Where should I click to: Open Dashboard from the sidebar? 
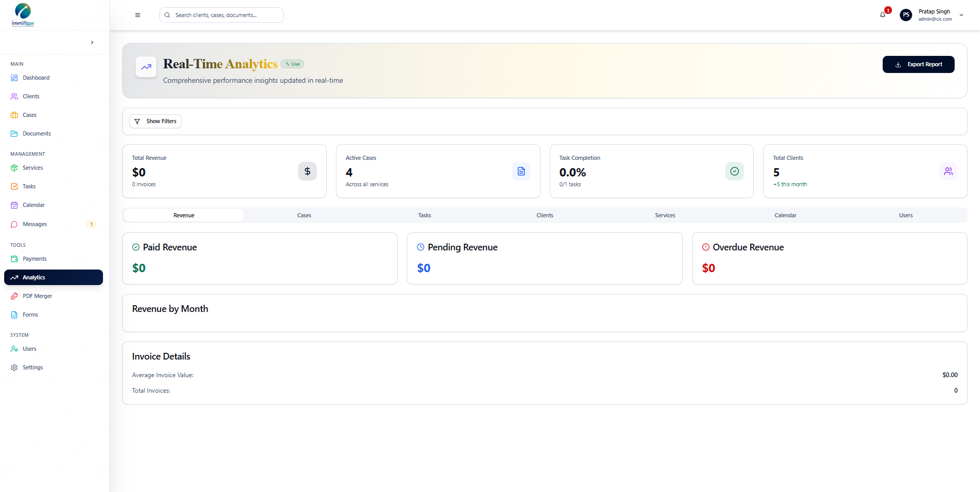(54, 78)
